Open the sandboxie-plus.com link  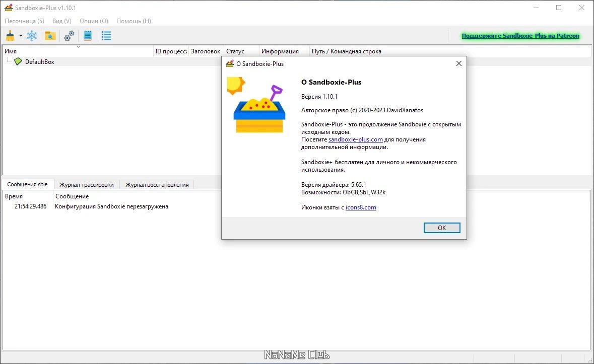(355, 139)
